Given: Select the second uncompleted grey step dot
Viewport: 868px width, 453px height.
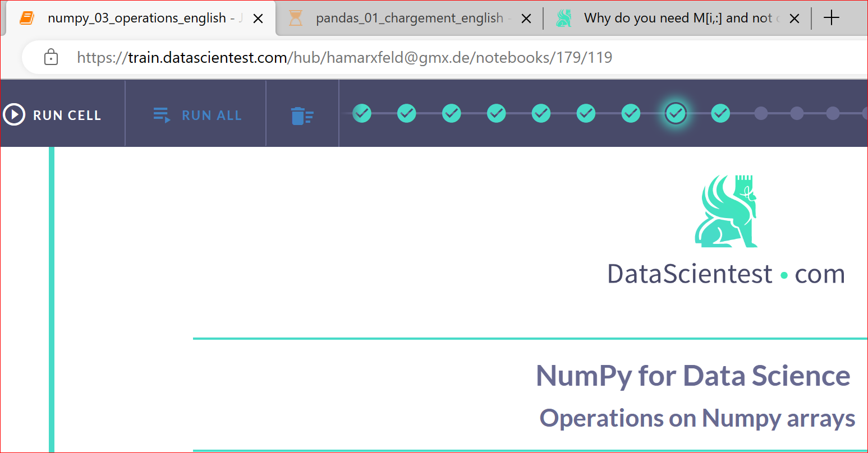Looking at the screenshot, I should point(797,113).
